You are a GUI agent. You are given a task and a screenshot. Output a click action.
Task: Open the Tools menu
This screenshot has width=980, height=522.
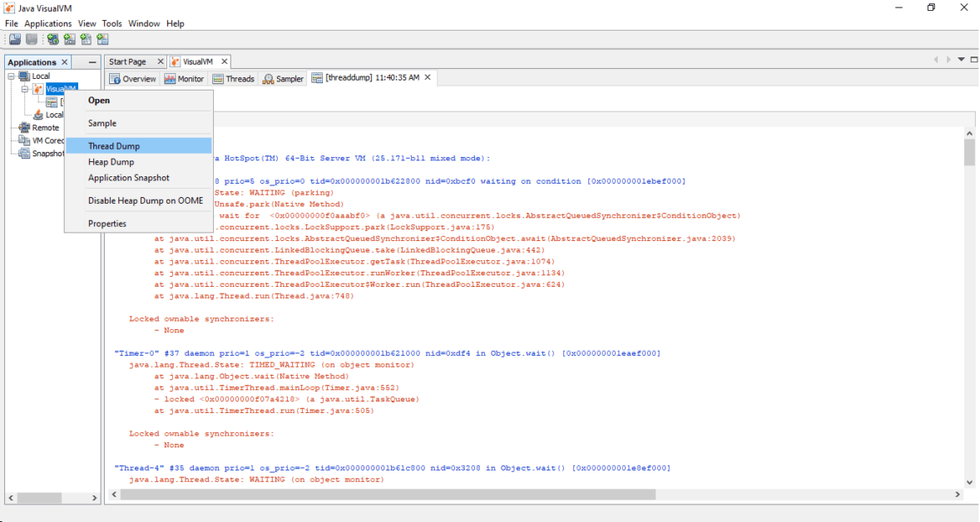coord(111,23)
